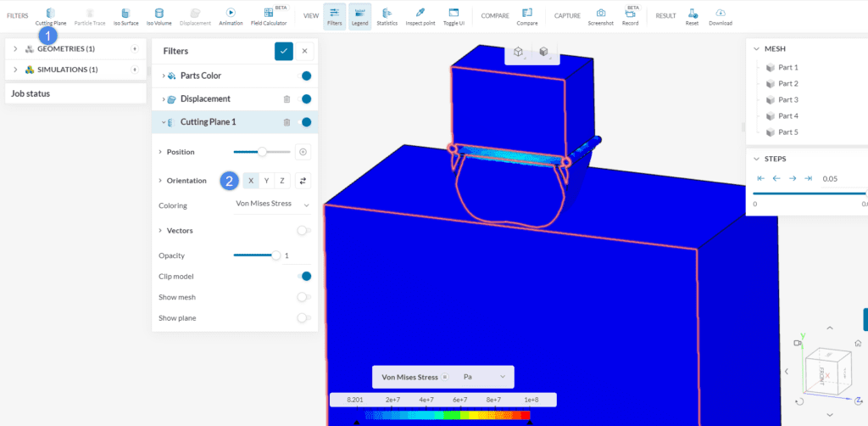Flip the cutting plane orientation
Viewport: 868px width, 426px height.
[303, 181]
